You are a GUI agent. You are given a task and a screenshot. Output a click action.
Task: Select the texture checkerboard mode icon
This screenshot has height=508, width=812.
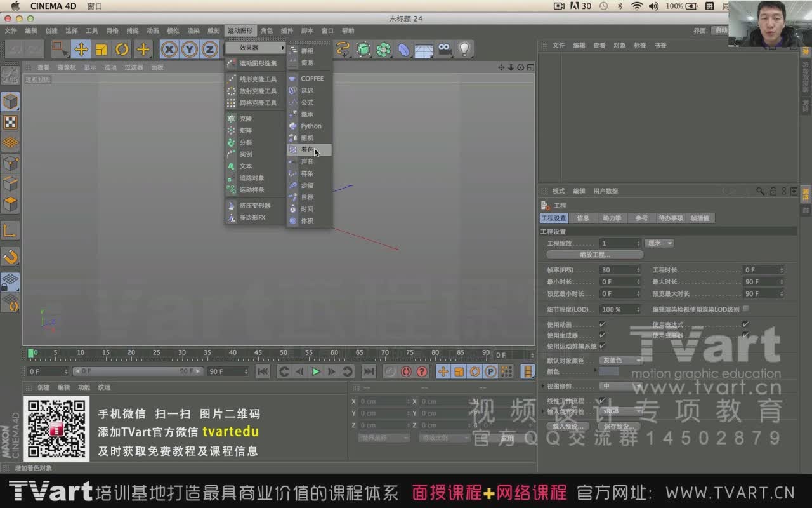10,123
